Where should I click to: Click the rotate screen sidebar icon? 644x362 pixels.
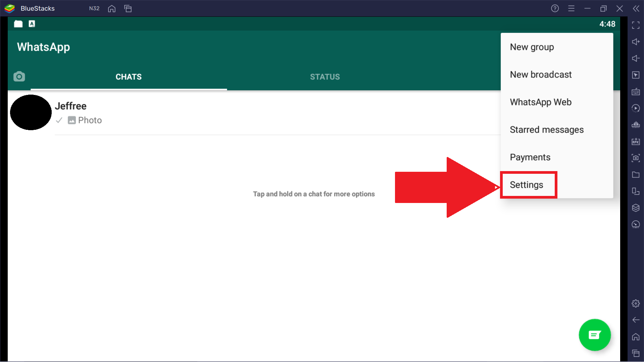pyautogui.click(x=636, y=191)
